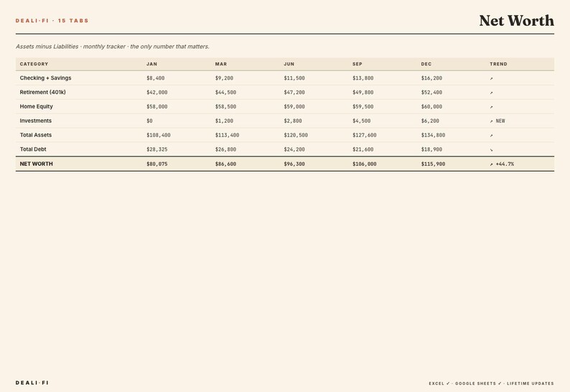Click the $115,900 cell
Viewport: 570px width, 392px height.
tap(433, 164)
